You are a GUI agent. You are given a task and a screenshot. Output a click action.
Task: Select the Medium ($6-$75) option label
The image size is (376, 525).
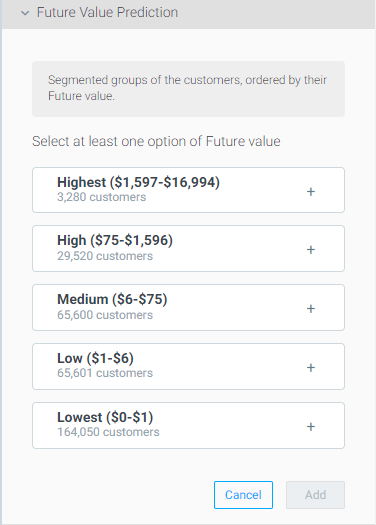(x=112, y=299)
